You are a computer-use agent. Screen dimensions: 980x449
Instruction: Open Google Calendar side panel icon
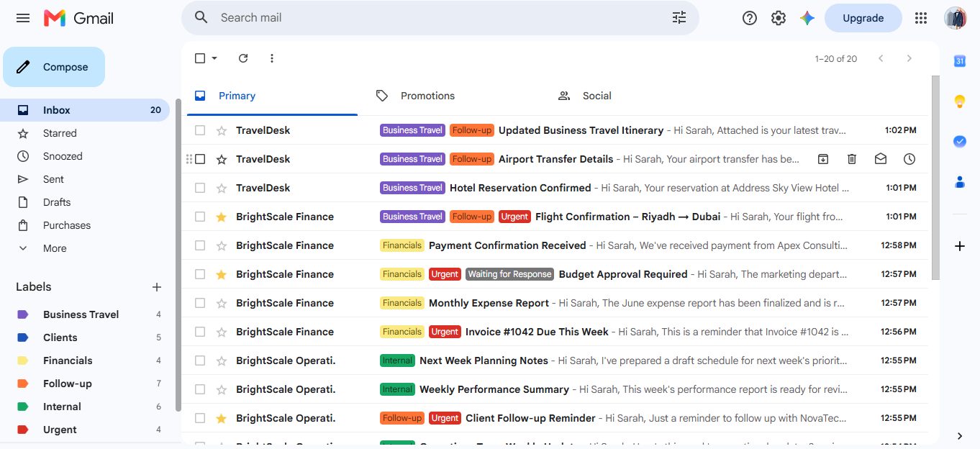[960, 61]
